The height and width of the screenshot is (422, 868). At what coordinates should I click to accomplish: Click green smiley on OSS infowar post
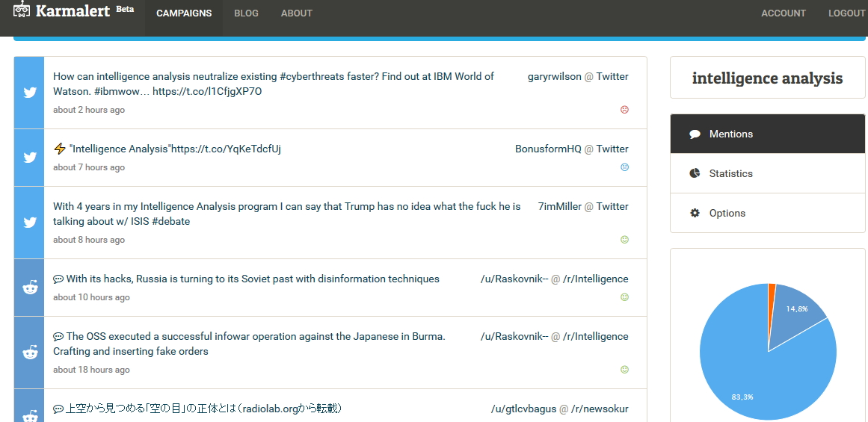coord(624,370)
